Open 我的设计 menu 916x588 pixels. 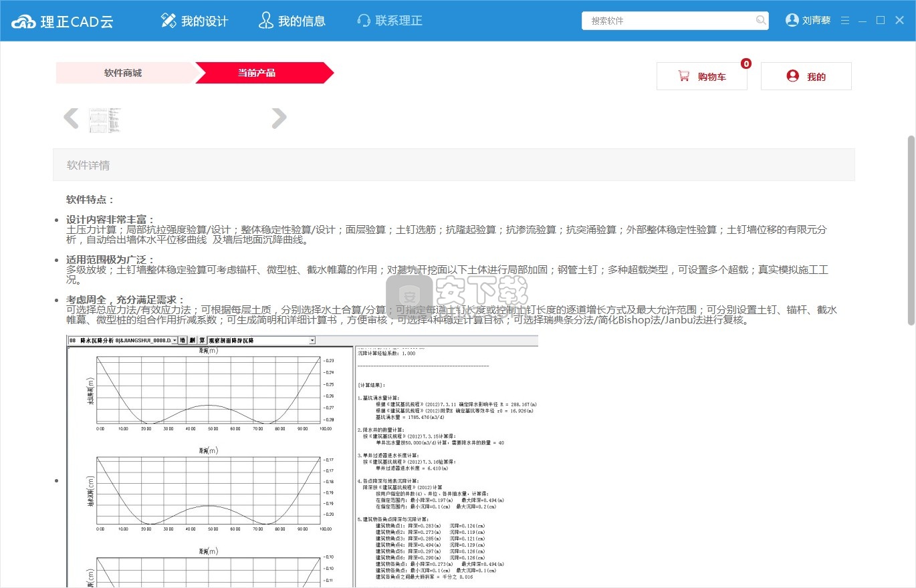195,21
